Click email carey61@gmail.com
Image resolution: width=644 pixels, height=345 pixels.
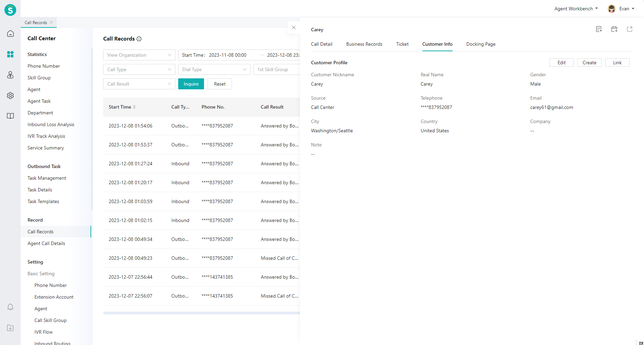pos(551,107)
